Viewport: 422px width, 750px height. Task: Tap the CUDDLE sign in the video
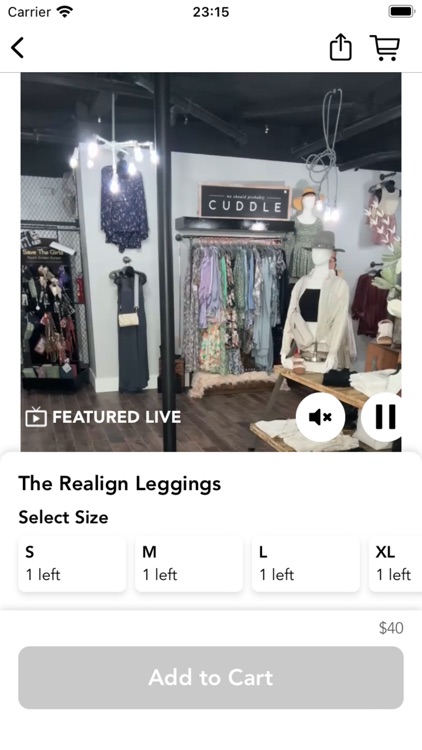tap(245, 202)
